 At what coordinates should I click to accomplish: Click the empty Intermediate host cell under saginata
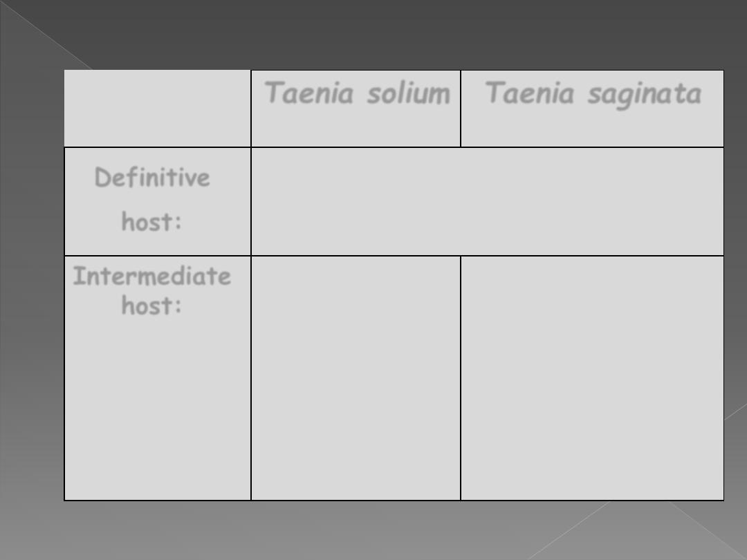pyautogui.click(x=592, y=378)
